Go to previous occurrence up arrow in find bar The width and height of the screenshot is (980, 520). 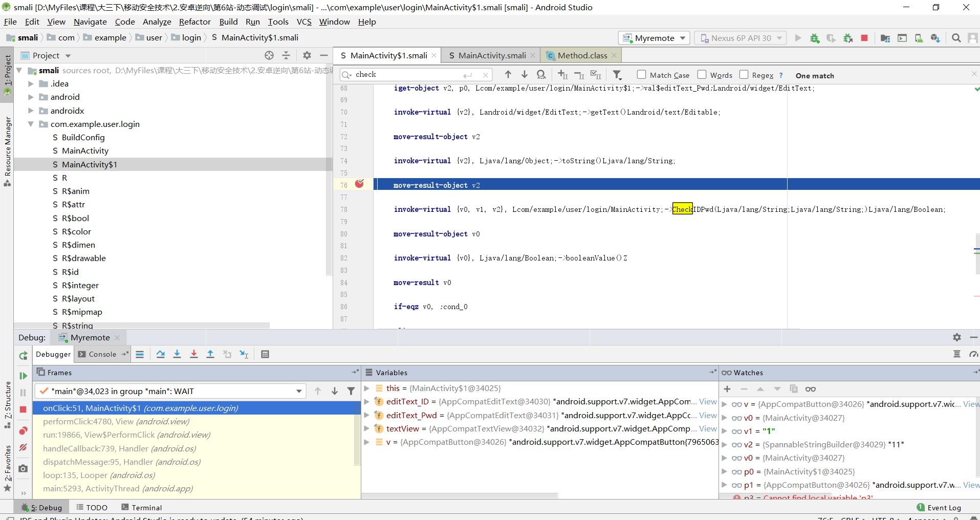pyautogui.click(x=508, y=75)
